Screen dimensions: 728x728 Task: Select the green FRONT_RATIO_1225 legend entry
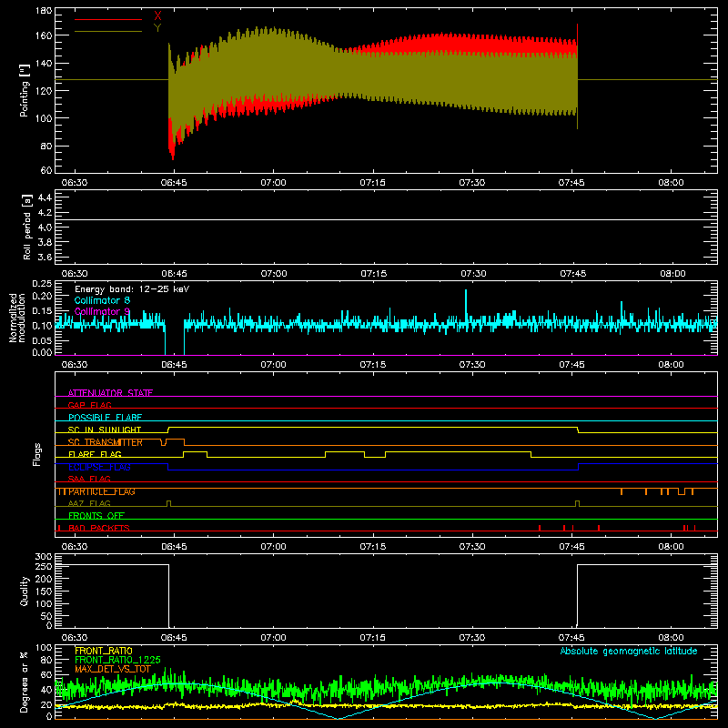[118, 660]
